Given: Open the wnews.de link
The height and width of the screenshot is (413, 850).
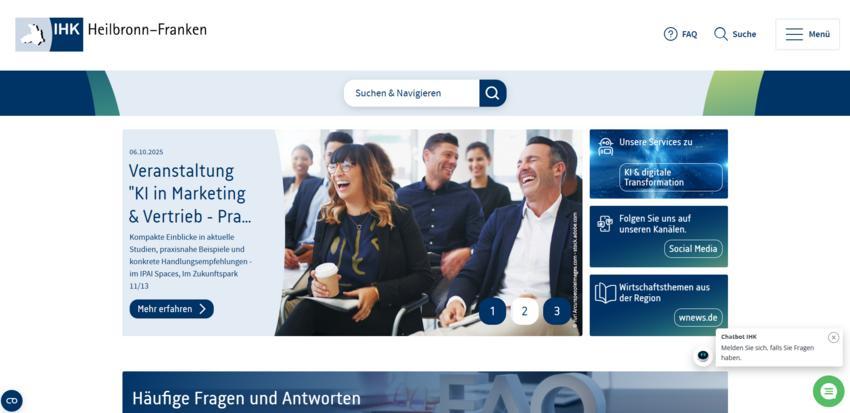Looking at the screenshot, I should [x=697, y=318].
